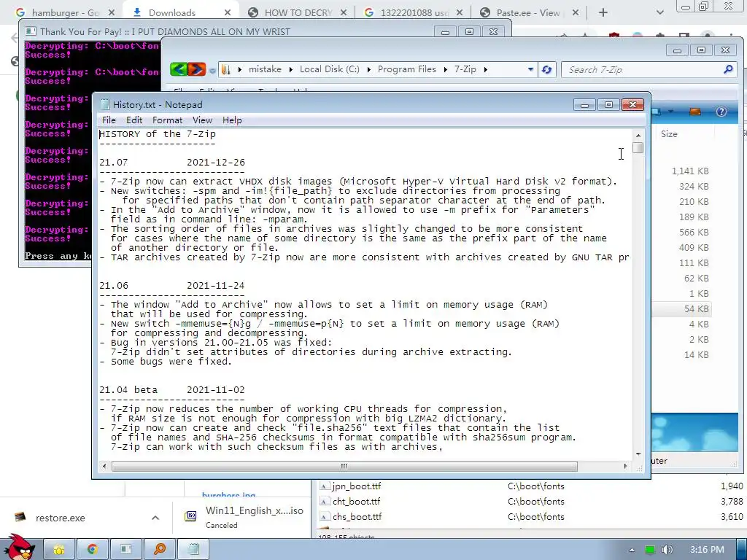This screenshot has width=747, height=560.
Task: Open the magnifier search app on taskbar
Action: (160, 550)
